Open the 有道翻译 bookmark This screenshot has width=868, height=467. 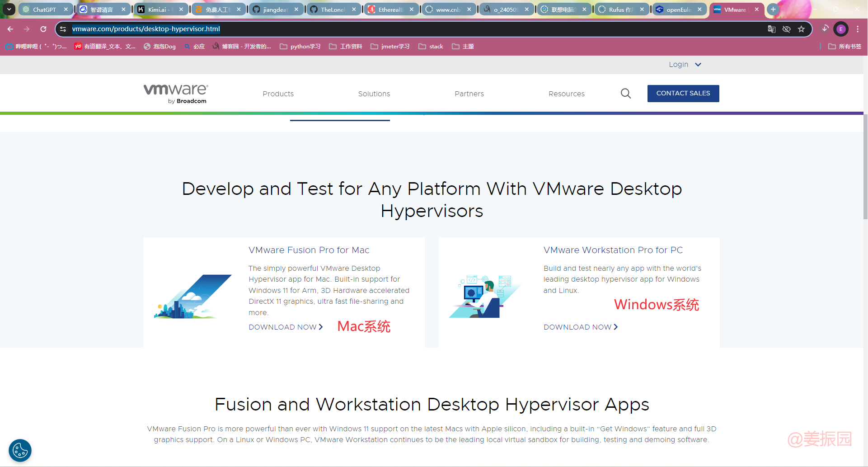(105, 47)
